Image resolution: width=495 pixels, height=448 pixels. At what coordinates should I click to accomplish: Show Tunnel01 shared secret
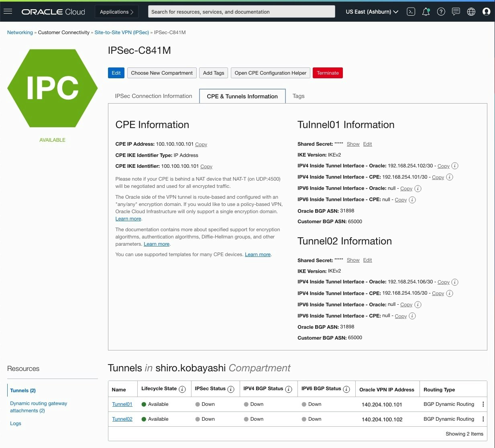(353, 144)
